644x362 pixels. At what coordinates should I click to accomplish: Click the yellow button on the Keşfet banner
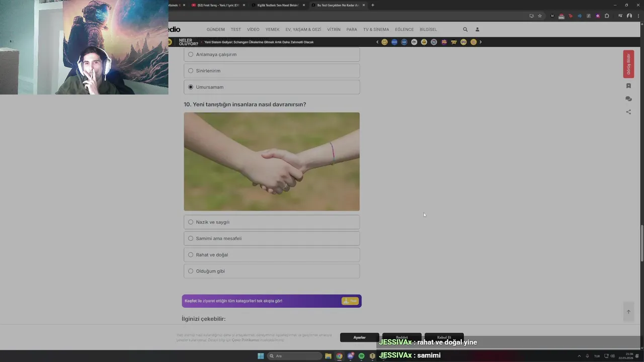[350, 301]
